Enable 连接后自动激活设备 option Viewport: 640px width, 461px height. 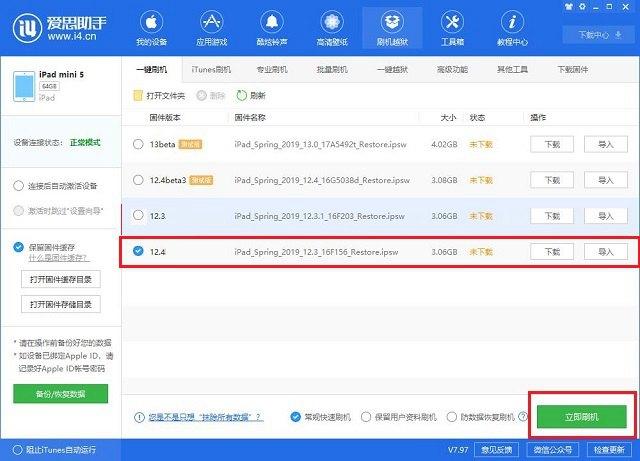(x=18, y=186)
